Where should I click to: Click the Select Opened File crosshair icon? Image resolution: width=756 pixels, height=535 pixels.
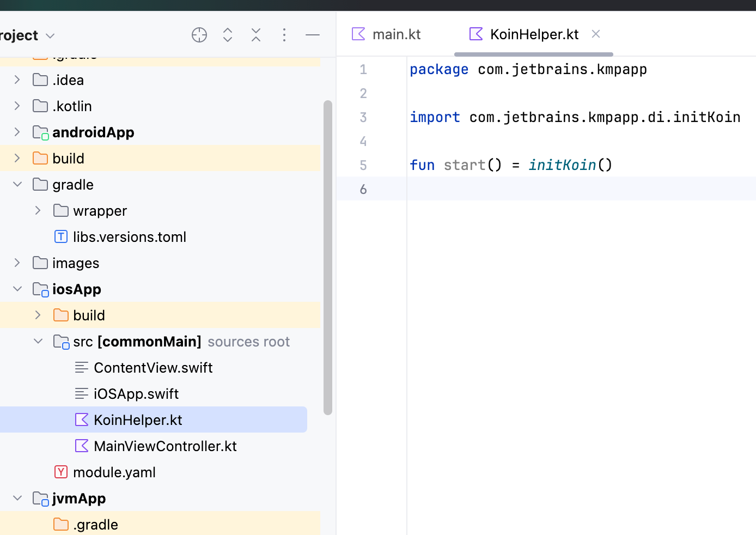click(x=199, y=35)
